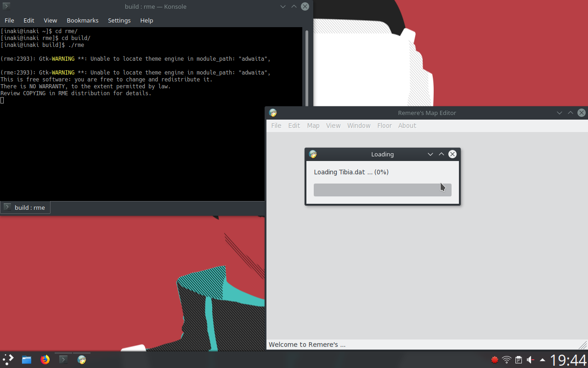Viewport: 588px width, 368px height.
Task: Open the Edit menu in Konsole
Action: pyautogui.click(x=29, y=20)
